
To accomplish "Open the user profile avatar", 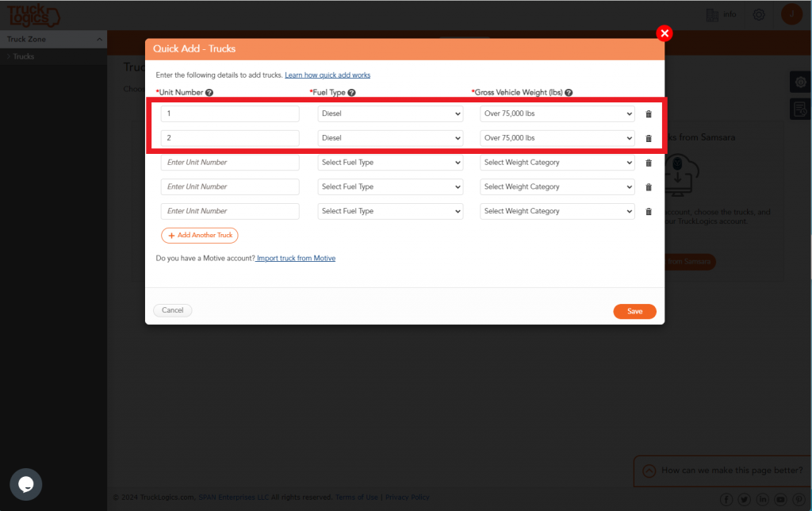I will (791, 14).
